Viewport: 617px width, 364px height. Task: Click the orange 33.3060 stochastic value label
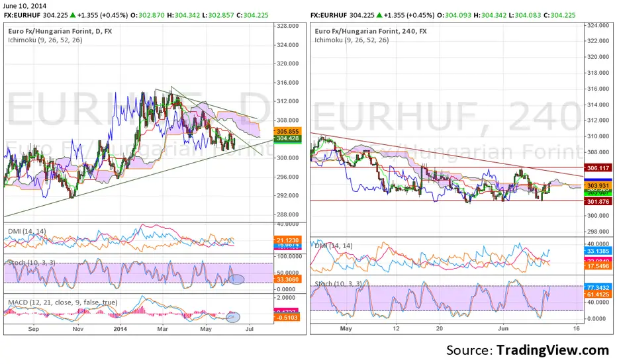pyautogui.click(x=287, y=279)
